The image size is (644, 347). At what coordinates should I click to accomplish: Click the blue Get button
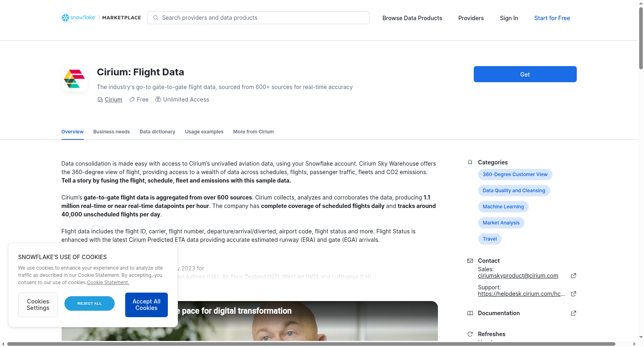(x=525, y=74)
